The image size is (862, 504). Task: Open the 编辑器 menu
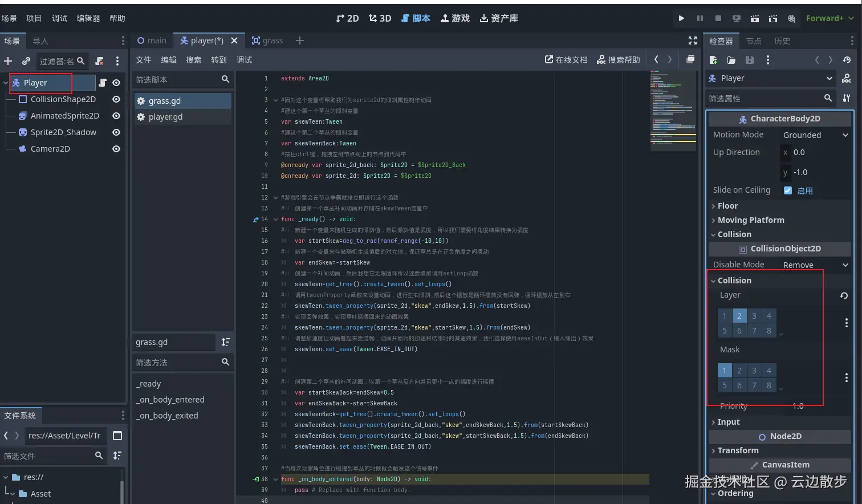tap(88, 18)
